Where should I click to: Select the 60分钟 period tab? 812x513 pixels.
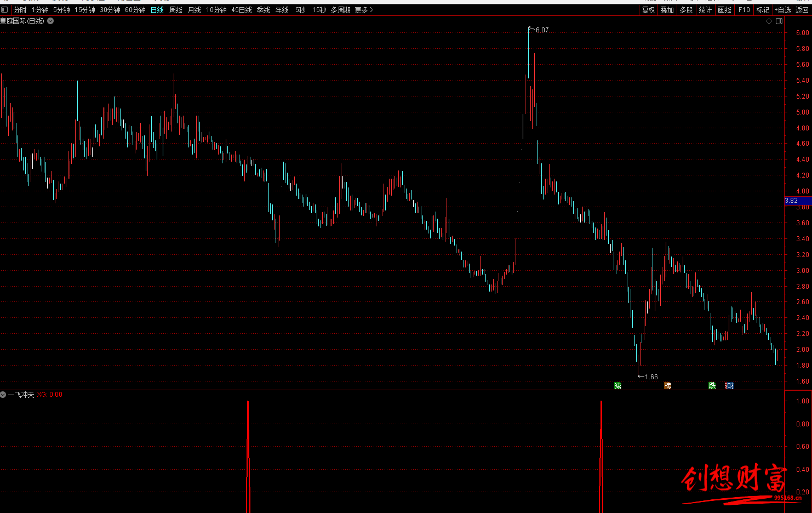135,10
